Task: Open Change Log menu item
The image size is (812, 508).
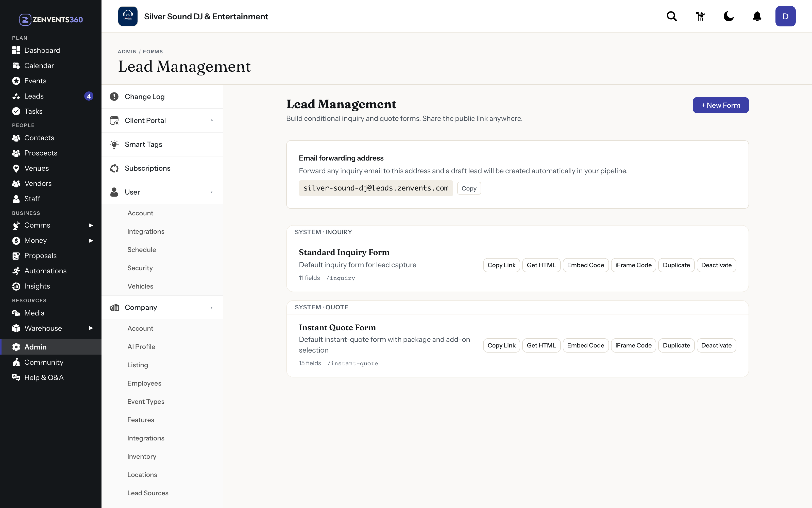Action: pyautogui.click(x=162, y=97)
